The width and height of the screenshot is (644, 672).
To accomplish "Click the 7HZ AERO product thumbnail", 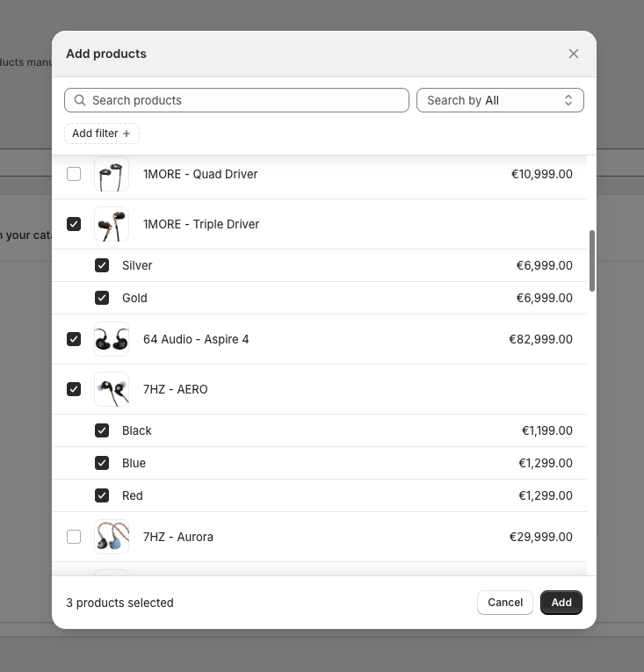I will pos(112,389).
